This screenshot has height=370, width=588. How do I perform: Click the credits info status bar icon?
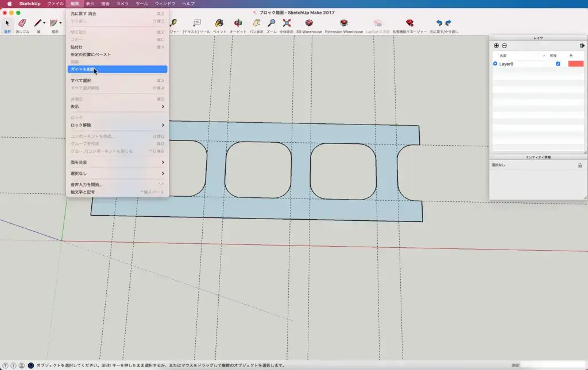[14, 365]
